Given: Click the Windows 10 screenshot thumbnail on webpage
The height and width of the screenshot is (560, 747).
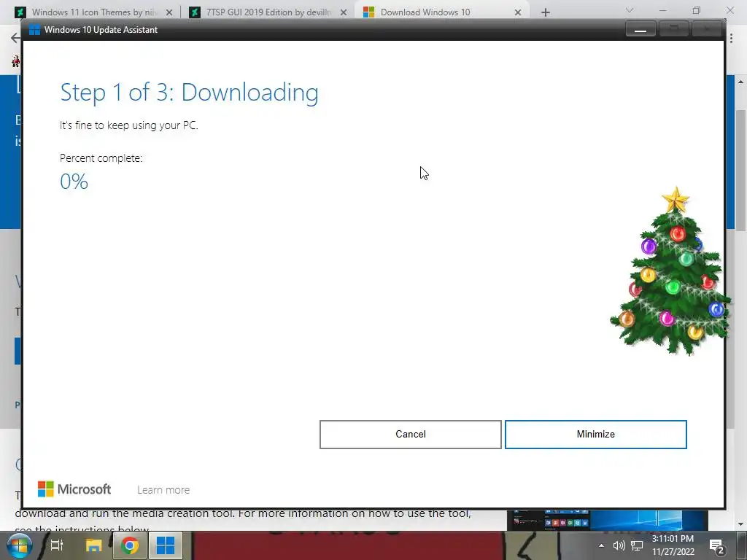Looking at the screenshot, I should click(608, 520).
